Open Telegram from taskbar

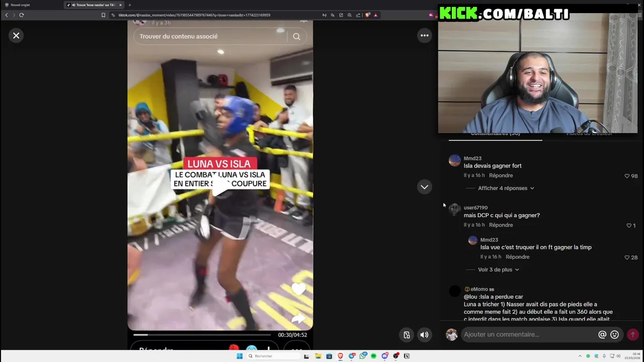click(352, 356)
